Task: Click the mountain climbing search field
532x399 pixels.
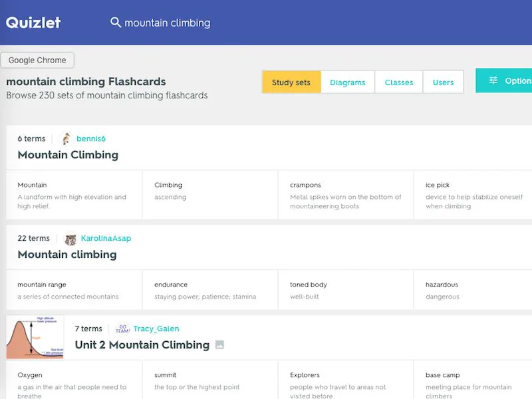Action: click(168, 23)
